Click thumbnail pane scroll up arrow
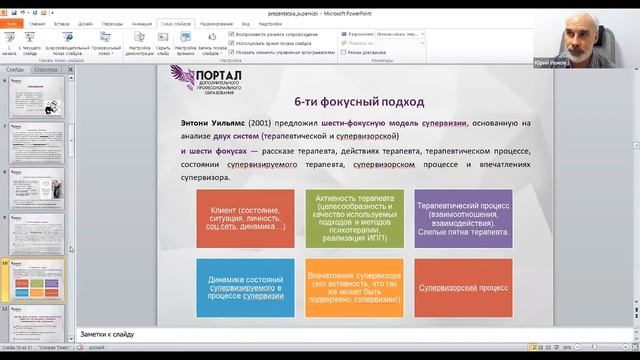 point(71,78)
